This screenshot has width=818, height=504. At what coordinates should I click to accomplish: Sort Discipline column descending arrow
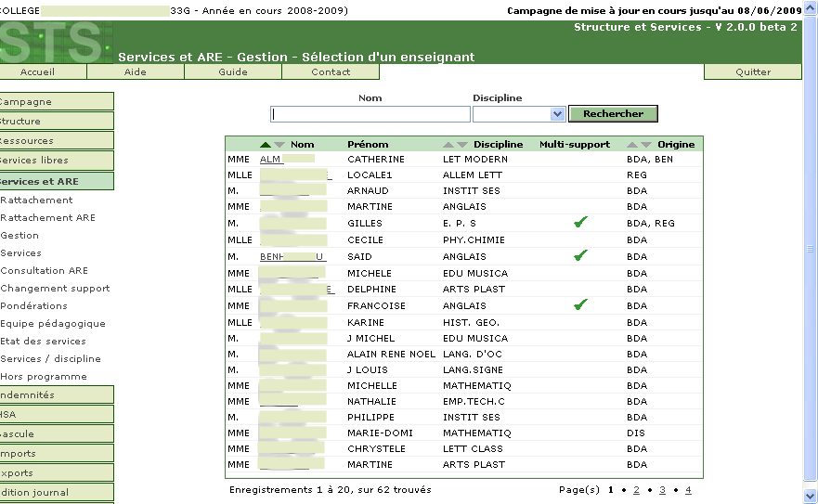pos(462,145)
